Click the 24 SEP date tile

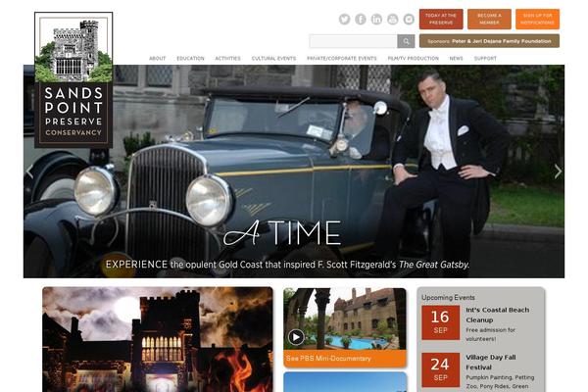tap(440, 369)
